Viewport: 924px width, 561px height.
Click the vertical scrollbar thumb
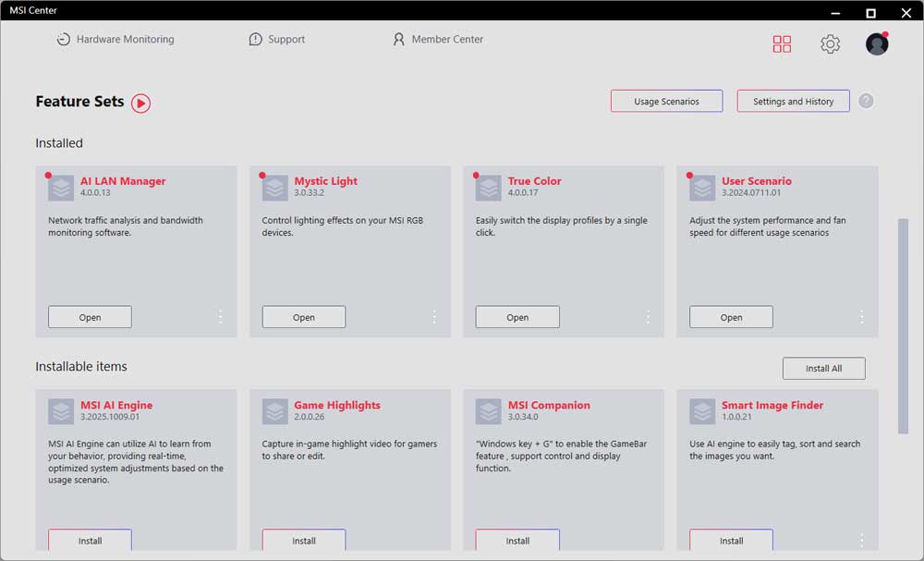click(x=903, y=326)
